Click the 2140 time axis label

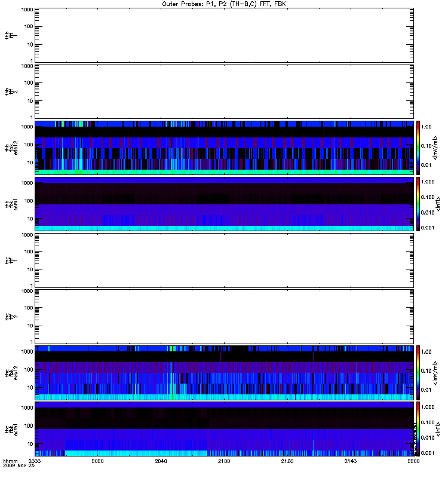tap(351, 461)
